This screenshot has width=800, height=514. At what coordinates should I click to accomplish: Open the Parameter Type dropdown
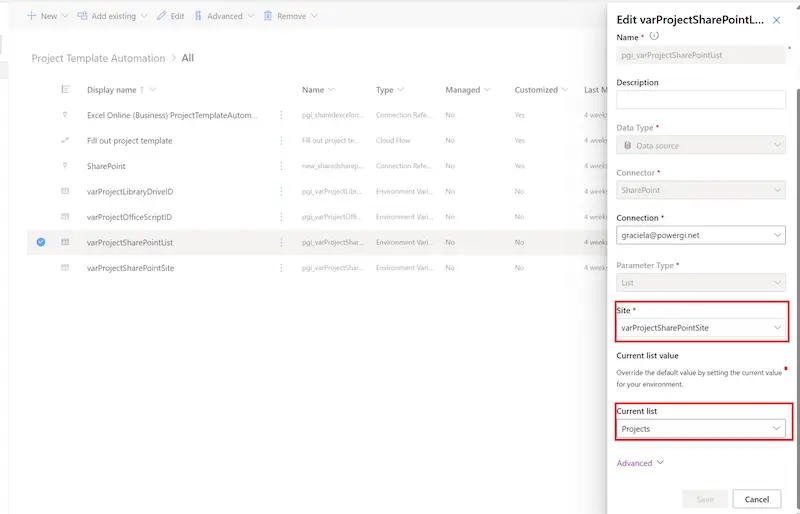coord(701,283)
